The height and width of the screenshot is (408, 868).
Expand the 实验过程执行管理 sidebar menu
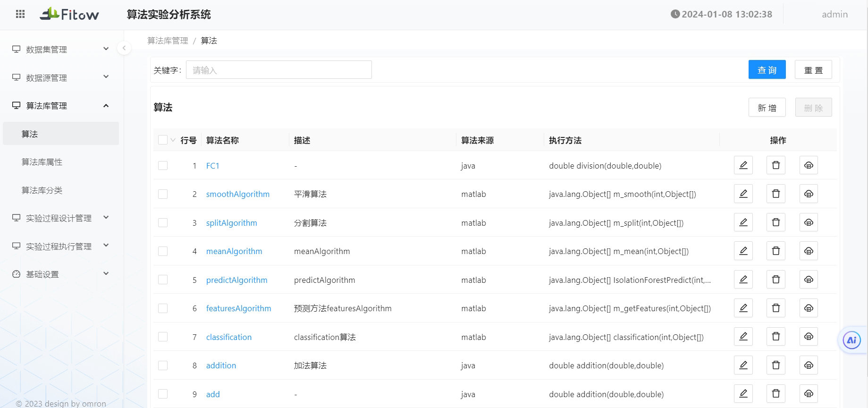[61, 246]
